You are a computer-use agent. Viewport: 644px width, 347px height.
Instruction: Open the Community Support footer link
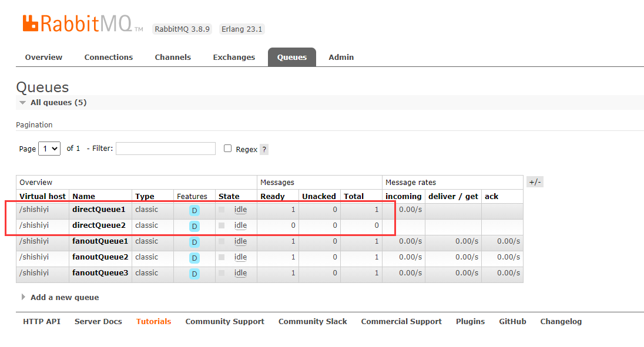click(x=224, y=322)
